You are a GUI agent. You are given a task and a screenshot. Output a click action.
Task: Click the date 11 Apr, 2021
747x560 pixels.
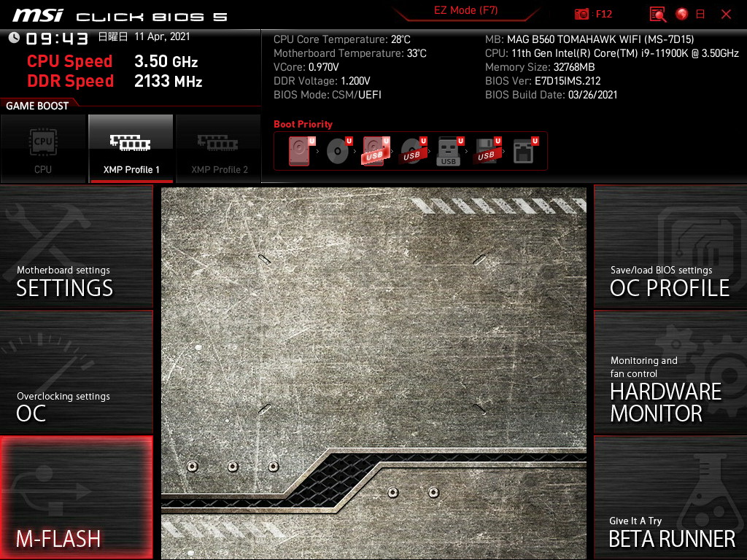click(162, 36)
